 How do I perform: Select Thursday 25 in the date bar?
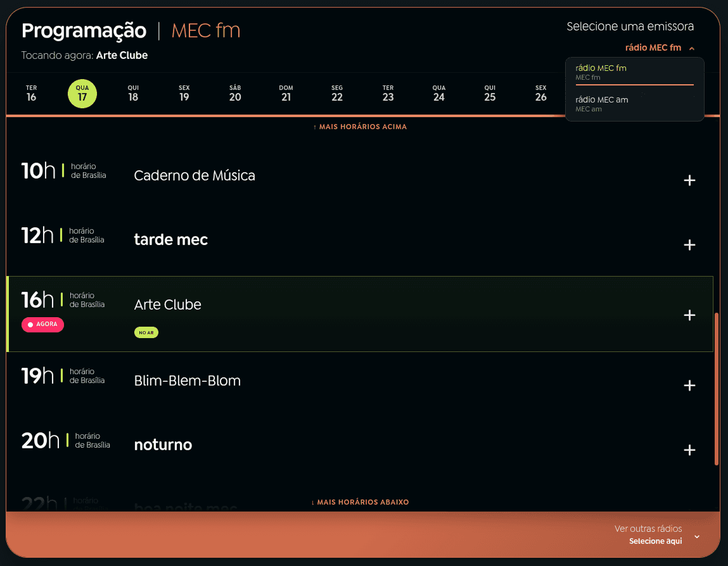coord(490,94)
